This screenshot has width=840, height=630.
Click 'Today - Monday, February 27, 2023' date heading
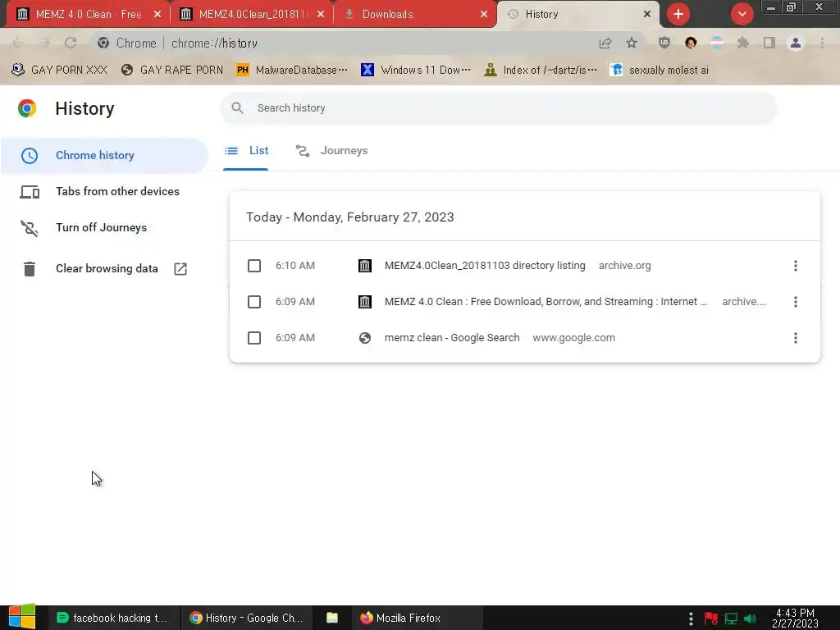[x=349, y=217]
